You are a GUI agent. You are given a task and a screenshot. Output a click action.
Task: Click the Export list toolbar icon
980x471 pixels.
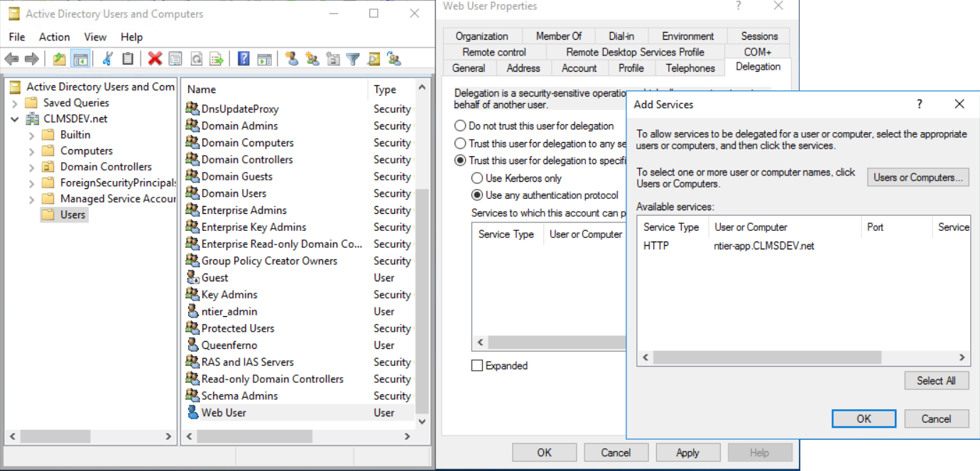point(217,59)
